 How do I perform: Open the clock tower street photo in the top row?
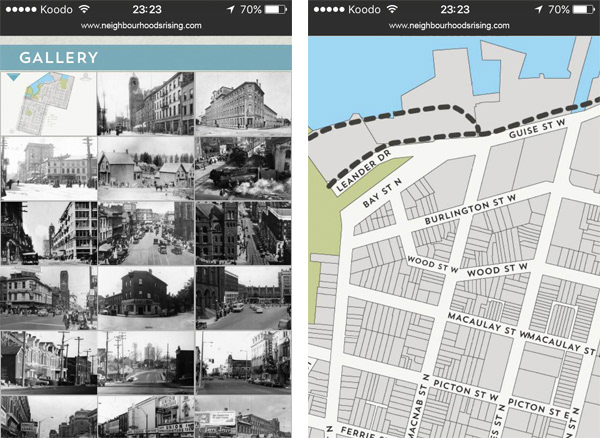point(146,103)
